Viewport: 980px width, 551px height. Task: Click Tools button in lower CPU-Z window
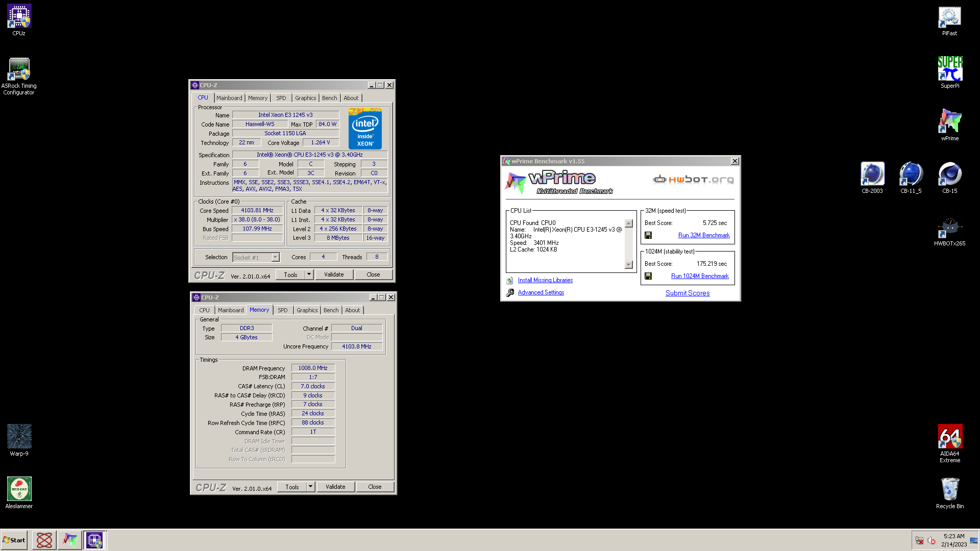(292, 487)
